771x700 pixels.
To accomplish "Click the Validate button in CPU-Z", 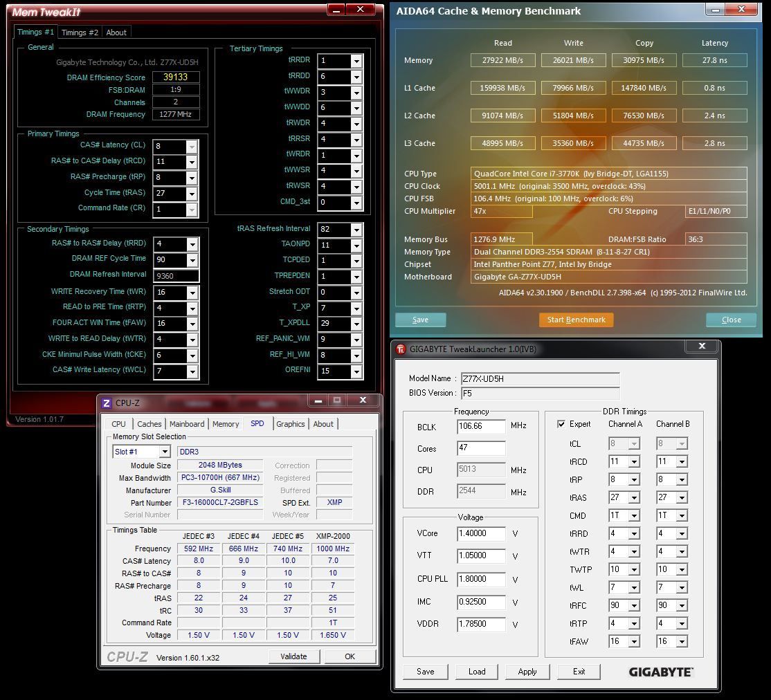I will (x=293, y=656).
